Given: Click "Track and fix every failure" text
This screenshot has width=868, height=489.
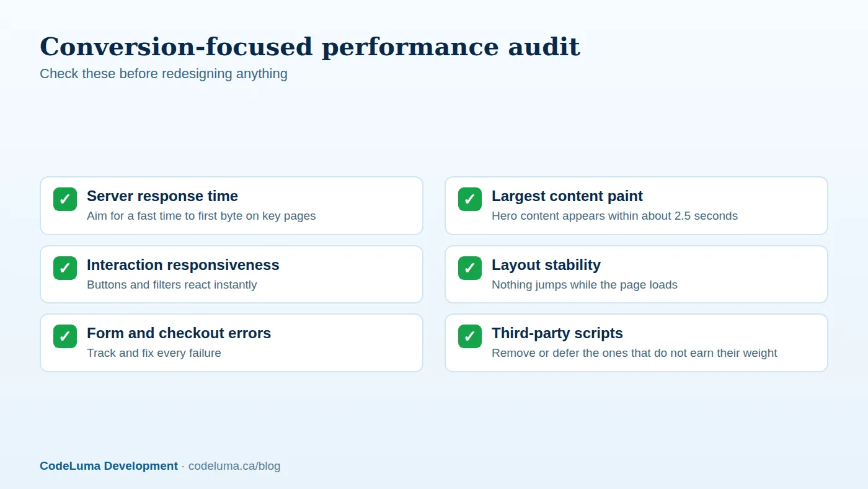Looking at the screenshot, I should pyautogui.click(x=154, y=353).
